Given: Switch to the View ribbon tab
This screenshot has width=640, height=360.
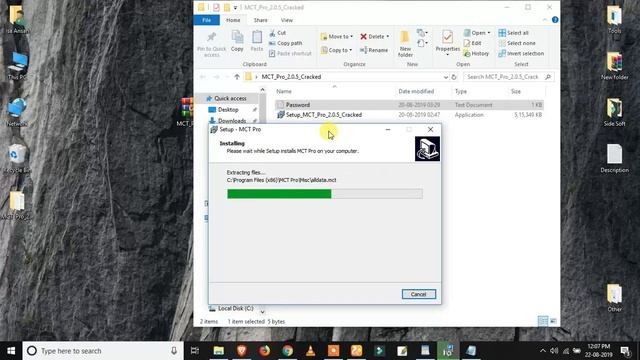Looking at the screenshot, I should click(x=287, y=20).
